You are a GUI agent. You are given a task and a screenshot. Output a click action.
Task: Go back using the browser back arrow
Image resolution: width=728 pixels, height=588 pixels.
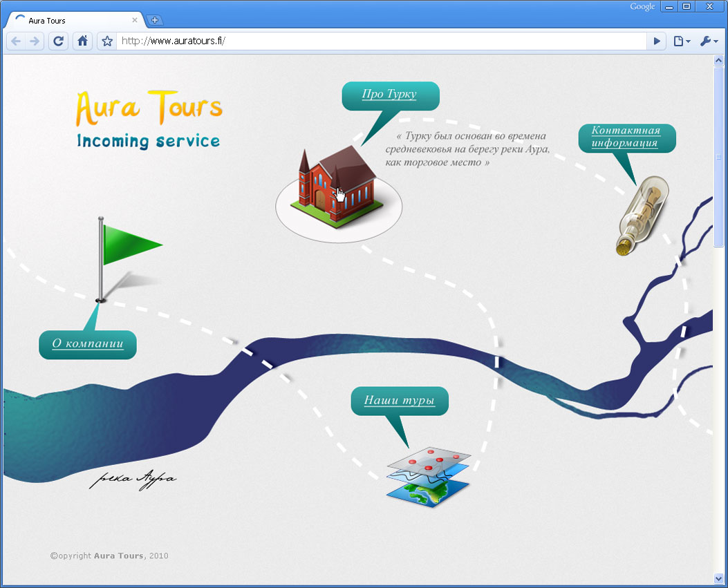point(17,41)
